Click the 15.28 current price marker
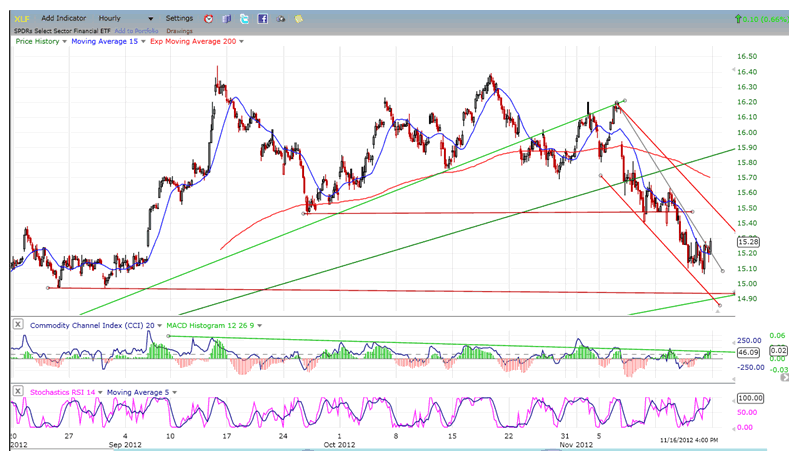795x465 pixels. [x=746, y=241]
